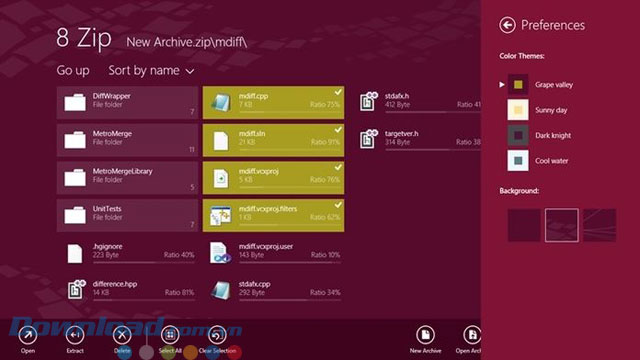Select the difference.hpp file icon
The height and width of the screenshot is (360, 640).
click(76, 289)
